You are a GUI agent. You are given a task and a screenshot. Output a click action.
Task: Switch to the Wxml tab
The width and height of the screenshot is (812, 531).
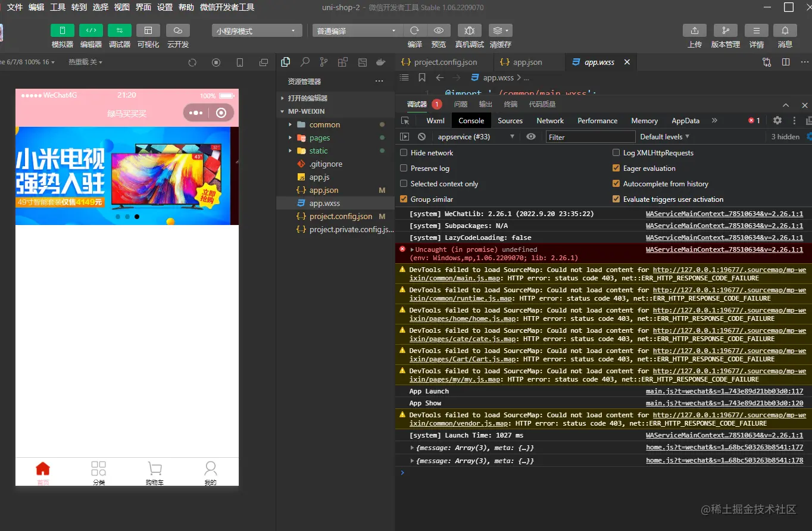435,121
